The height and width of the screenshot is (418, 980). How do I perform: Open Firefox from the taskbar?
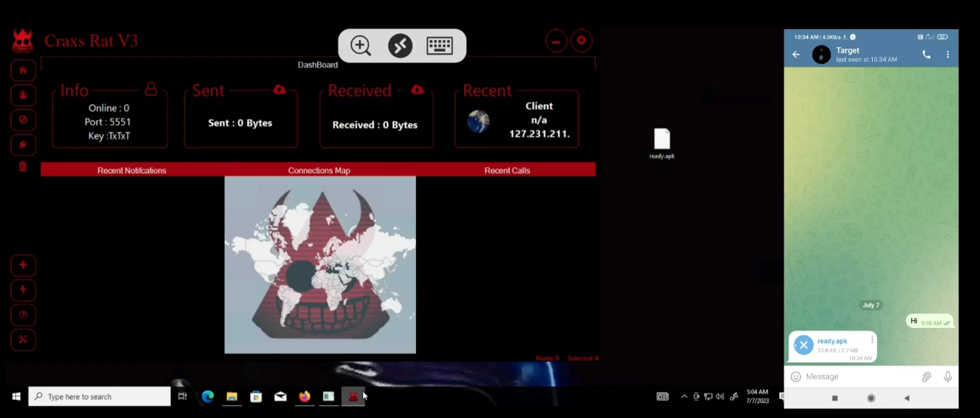[304, 396]
